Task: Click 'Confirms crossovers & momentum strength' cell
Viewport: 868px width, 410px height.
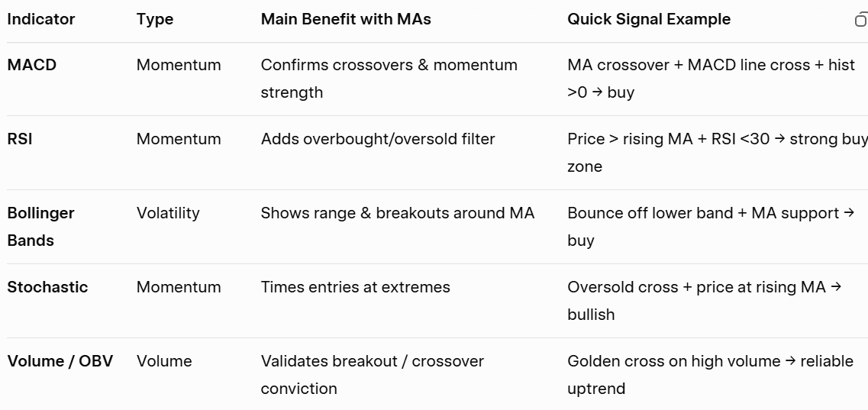Action: pyautogui.click(x=389, y=79)
